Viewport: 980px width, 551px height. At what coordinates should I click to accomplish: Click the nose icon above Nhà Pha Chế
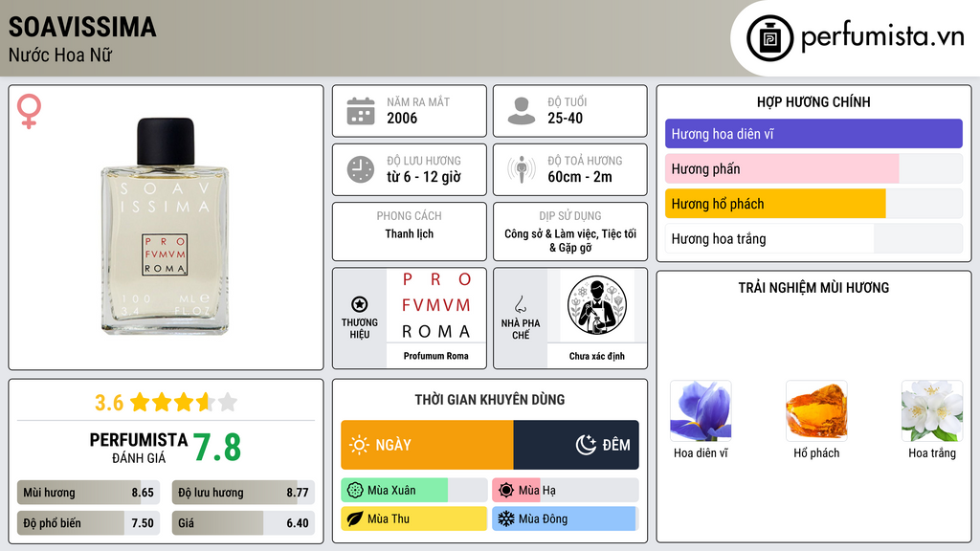pos(520,304)
